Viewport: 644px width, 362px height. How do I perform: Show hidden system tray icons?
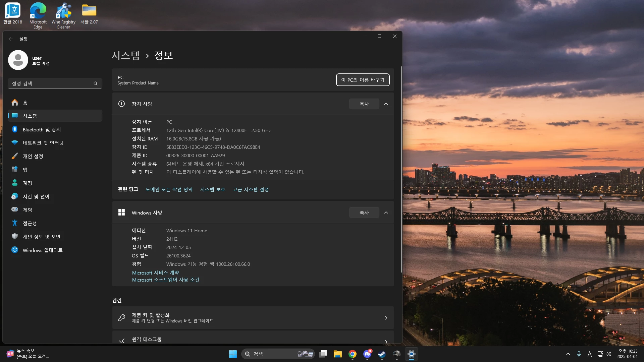click(x=568, y=354)
